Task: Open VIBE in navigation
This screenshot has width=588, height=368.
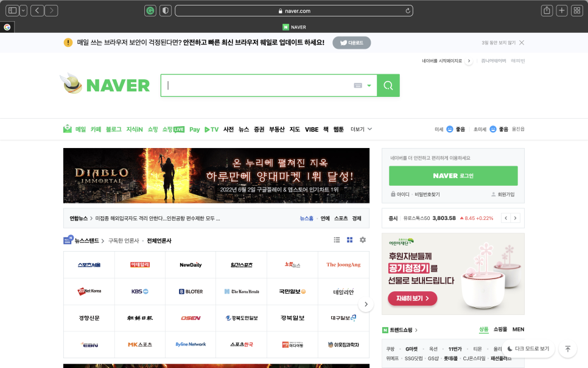Action: click(312, 130)
